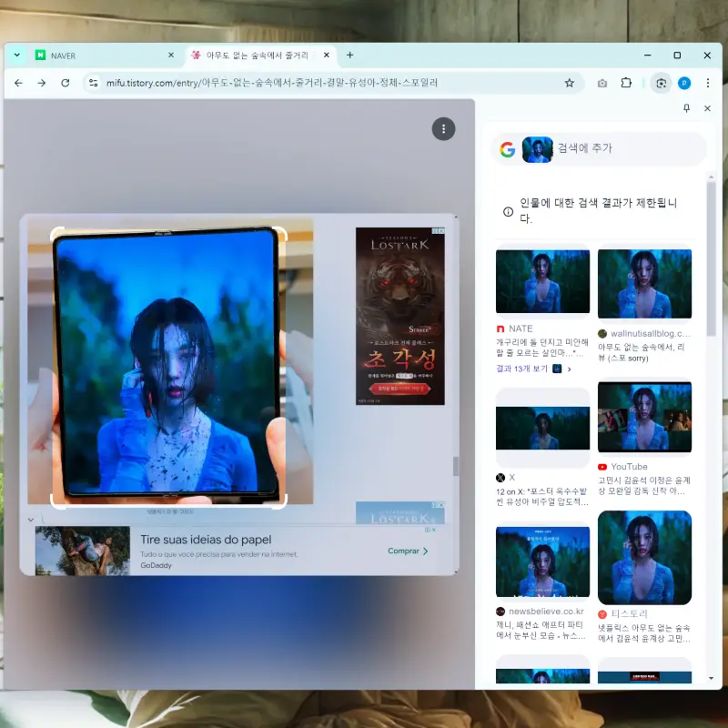Click selected image thumbnail in search box
The height and width of the screenshot is (728, 728).
point(537,149)
